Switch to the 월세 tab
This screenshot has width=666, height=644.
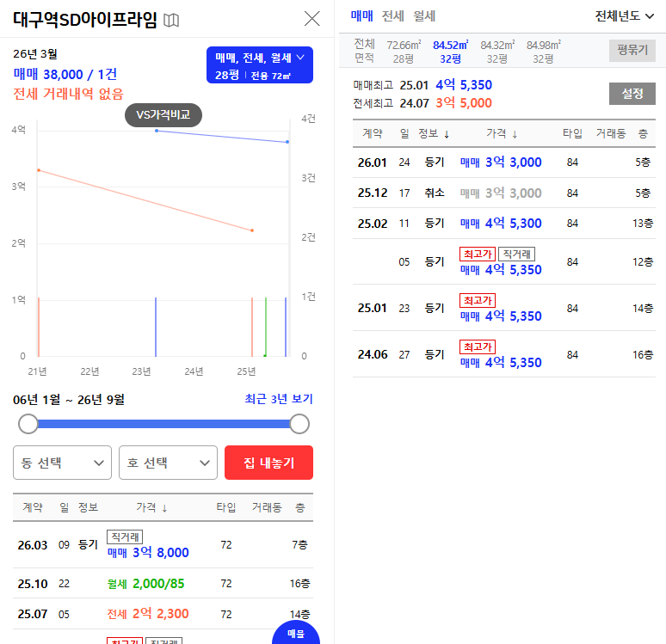click(424, 16)
